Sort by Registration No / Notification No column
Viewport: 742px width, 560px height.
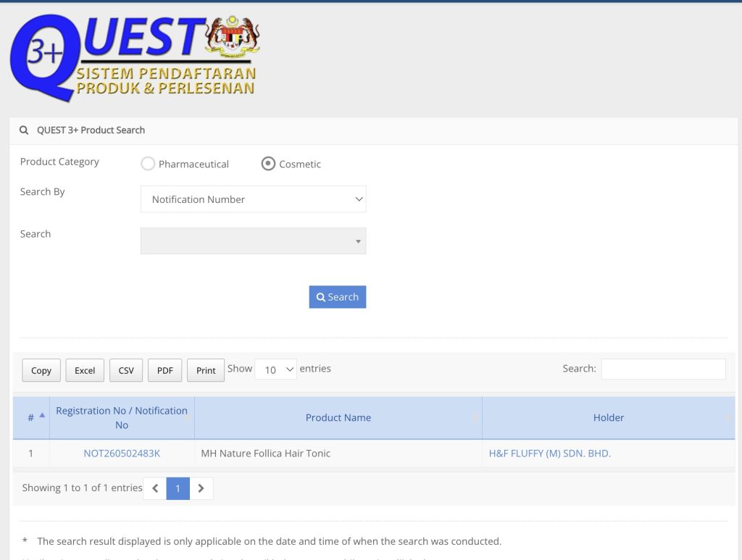[x=122, y=417]
